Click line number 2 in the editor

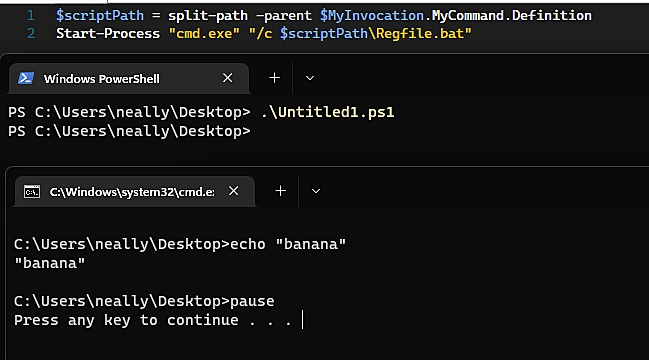click(x=31, y=34)
